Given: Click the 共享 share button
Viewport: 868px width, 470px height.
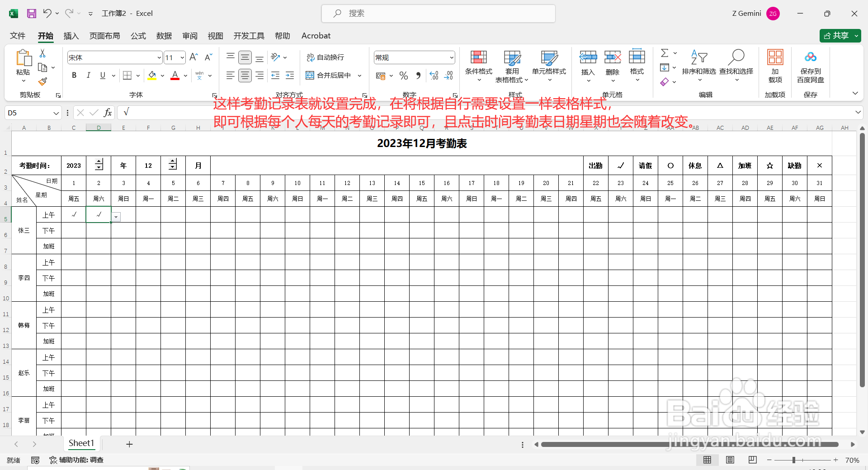Looking at the screenshot, I should tap(840, 35).
